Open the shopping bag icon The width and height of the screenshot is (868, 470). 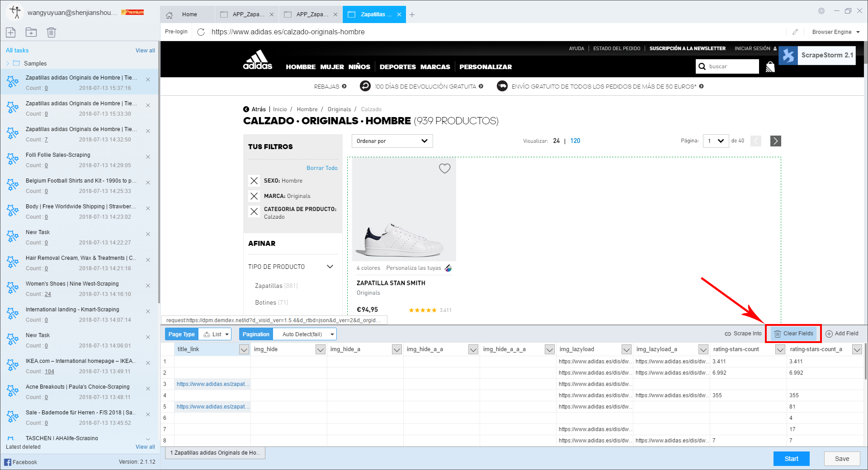[770, 67]
